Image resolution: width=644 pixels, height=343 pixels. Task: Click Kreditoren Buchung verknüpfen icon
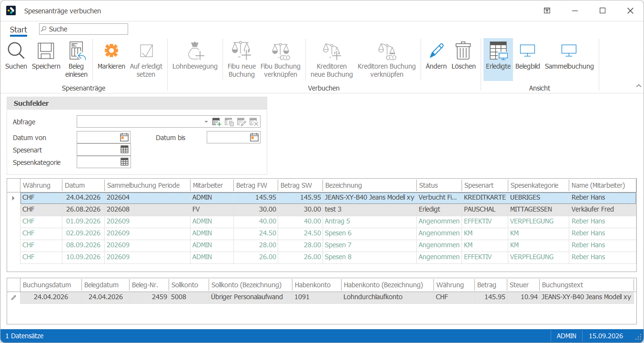387,50
